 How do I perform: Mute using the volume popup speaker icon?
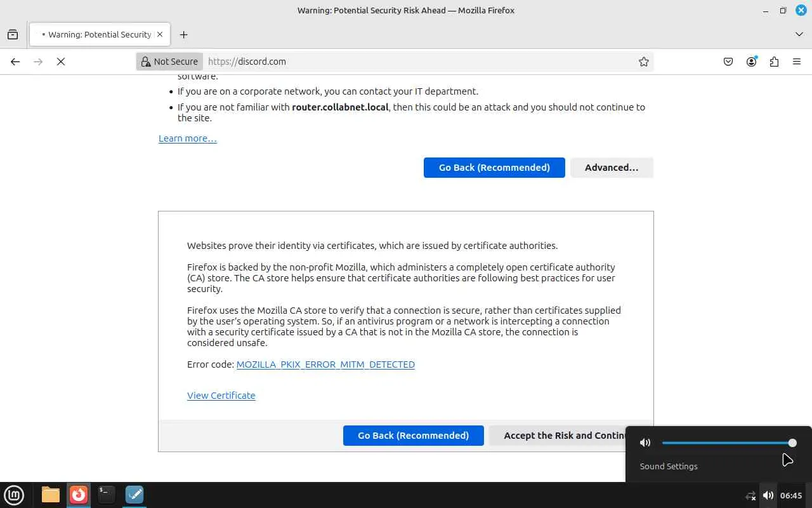coord(645,443)
